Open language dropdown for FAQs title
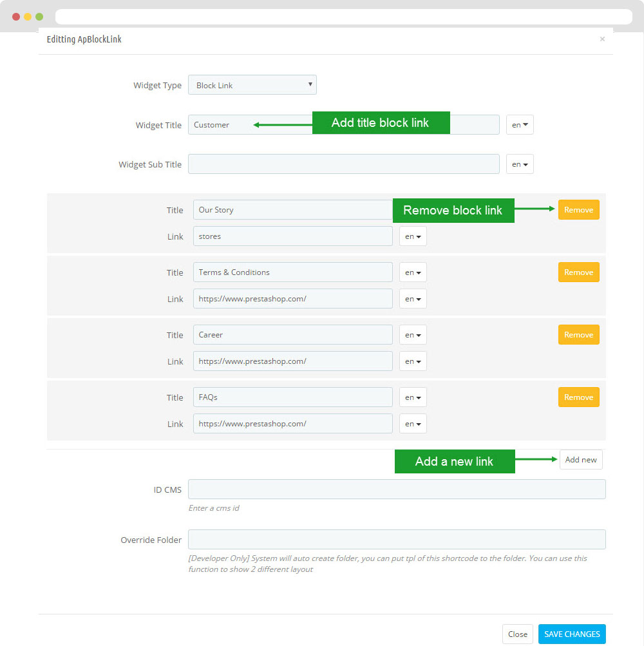Viewport: 644px width, 646px height. (x=413, y=397)
